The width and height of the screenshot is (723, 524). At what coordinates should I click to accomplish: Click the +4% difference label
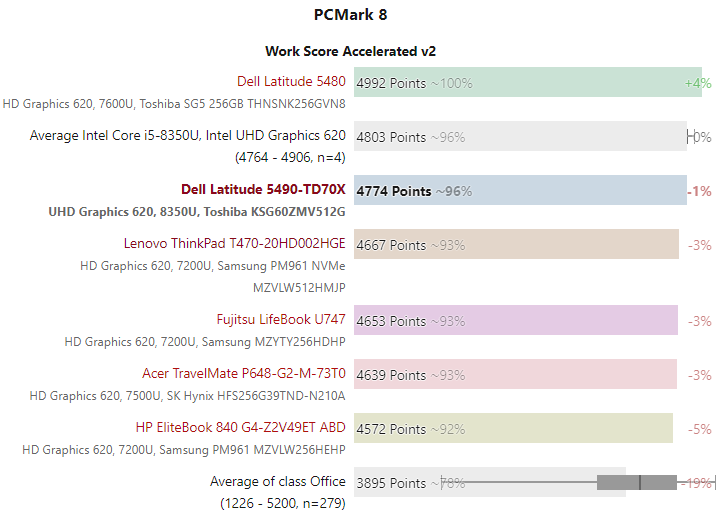click(x=698, y=83)
